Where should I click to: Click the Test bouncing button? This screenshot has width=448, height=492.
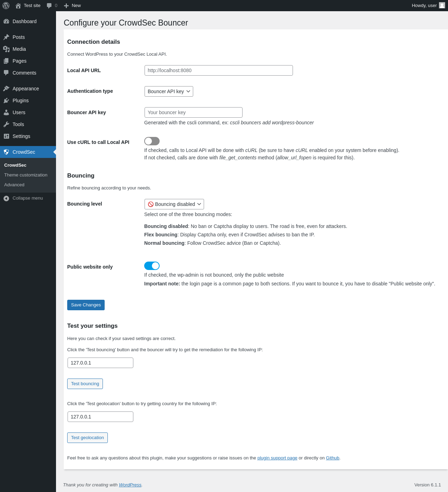click(x=85, y=384)
